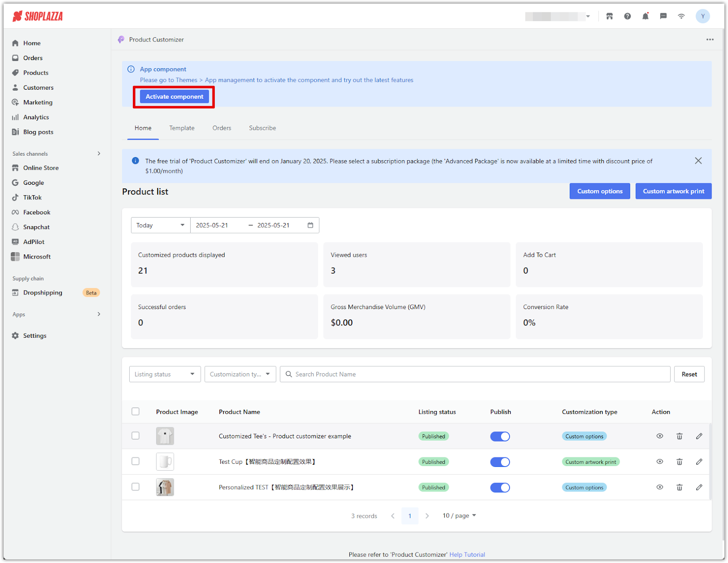This screenshot has width=728, height=563.
Task: Switch to the Subscribe tab
Action: click(x=263, y=128)
